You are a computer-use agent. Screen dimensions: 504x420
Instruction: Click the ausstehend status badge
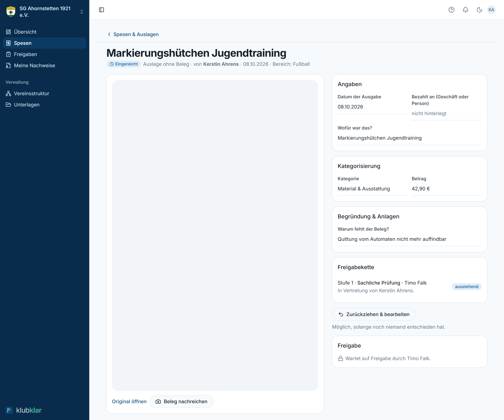(x=467, y=286)
